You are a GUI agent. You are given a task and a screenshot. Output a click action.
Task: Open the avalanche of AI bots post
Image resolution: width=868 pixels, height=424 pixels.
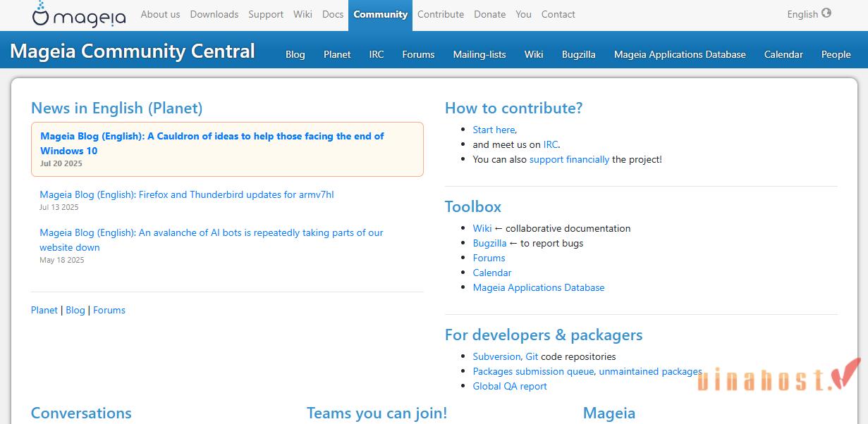212,239
